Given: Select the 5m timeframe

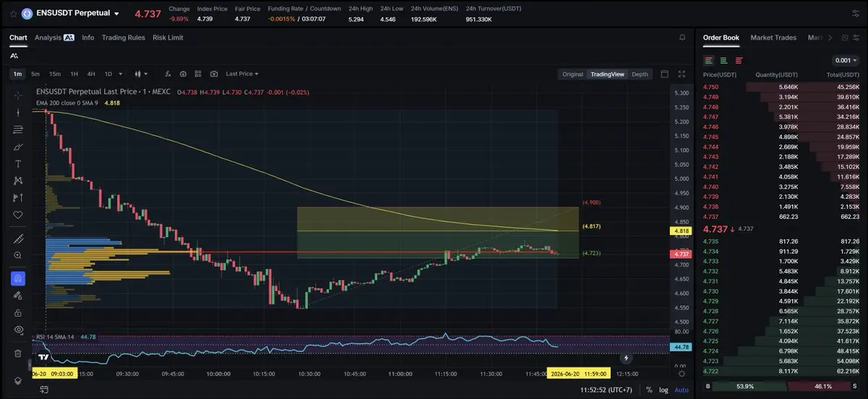Looking at the screenshot, I should (35, 74).
